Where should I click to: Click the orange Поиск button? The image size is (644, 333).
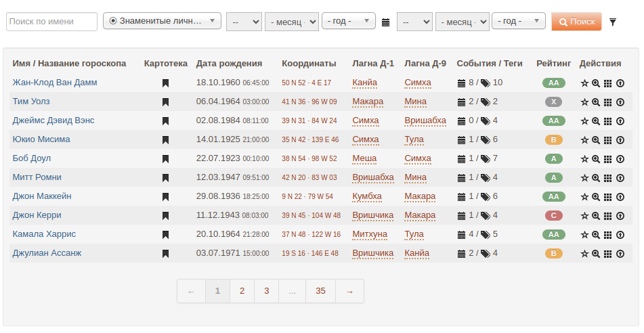(x=577, y=22)
